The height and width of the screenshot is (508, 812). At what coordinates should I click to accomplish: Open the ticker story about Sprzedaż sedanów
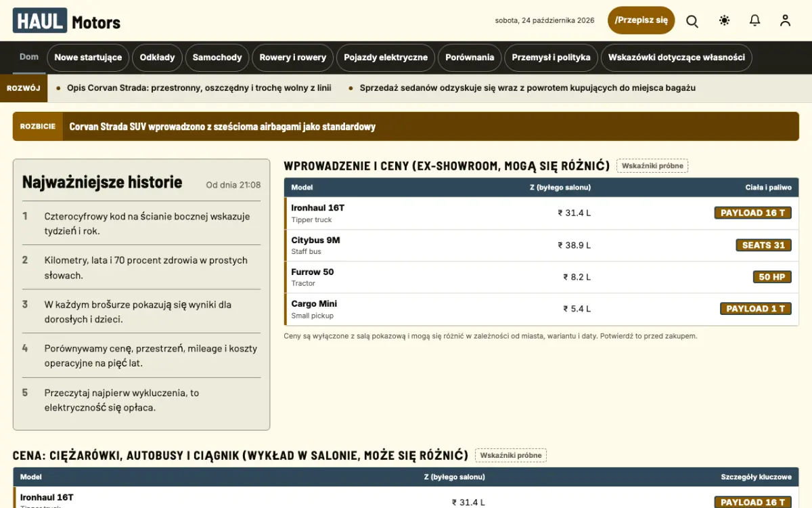528,88
